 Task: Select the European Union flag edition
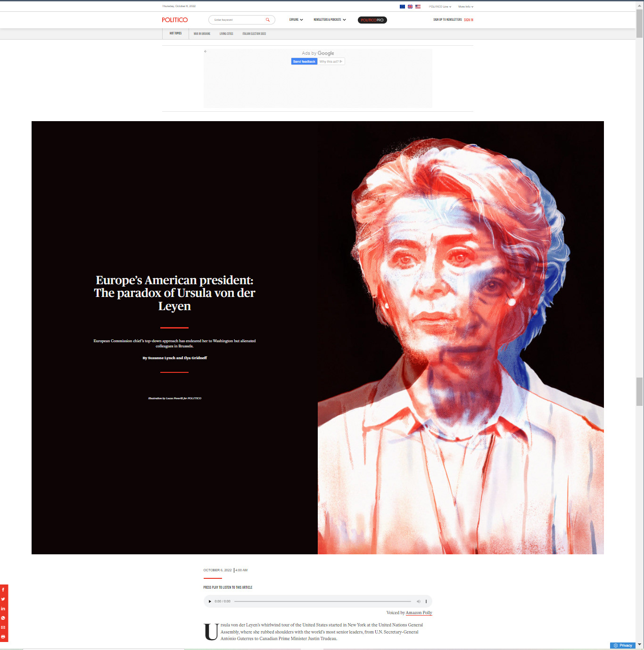pos(402,7)
